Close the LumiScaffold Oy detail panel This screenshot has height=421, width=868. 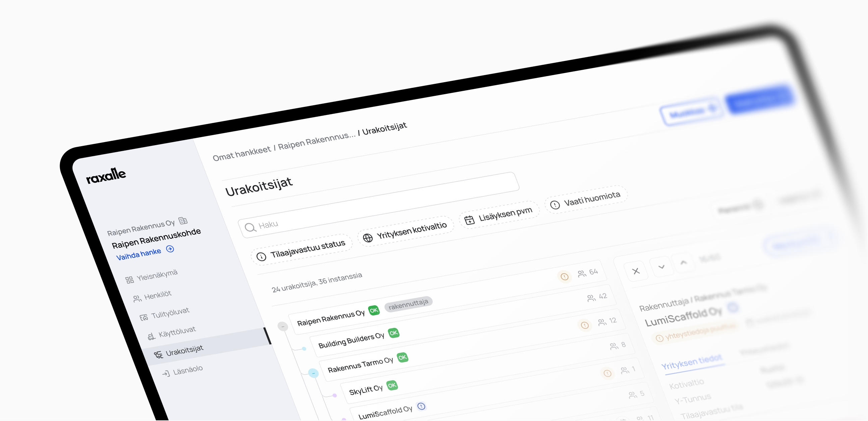(636, 271)
